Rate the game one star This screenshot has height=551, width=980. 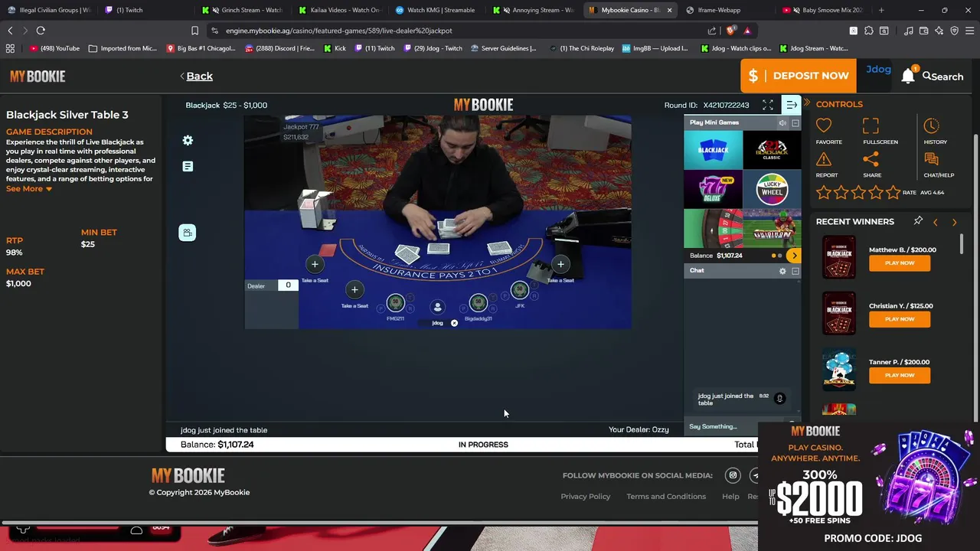824,193
